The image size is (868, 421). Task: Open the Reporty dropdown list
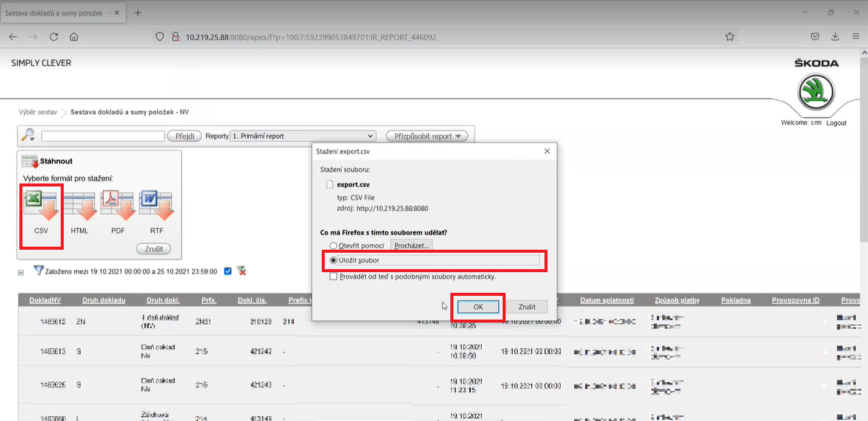pos(303,136)
